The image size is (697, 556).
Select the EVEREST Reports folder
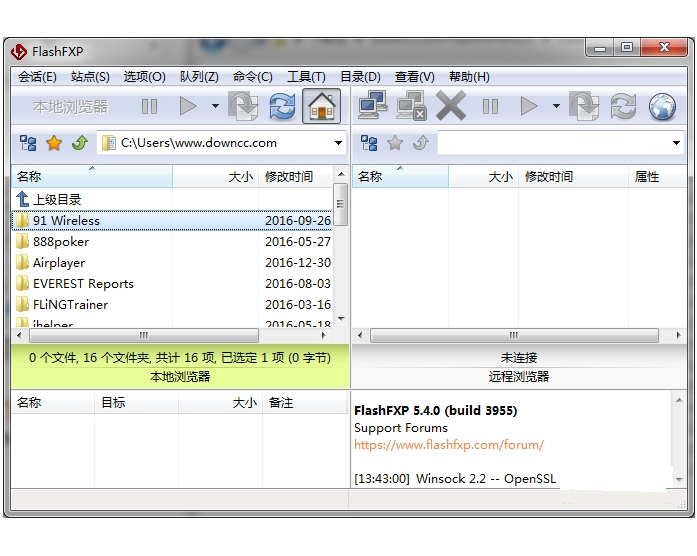(172, 284)
